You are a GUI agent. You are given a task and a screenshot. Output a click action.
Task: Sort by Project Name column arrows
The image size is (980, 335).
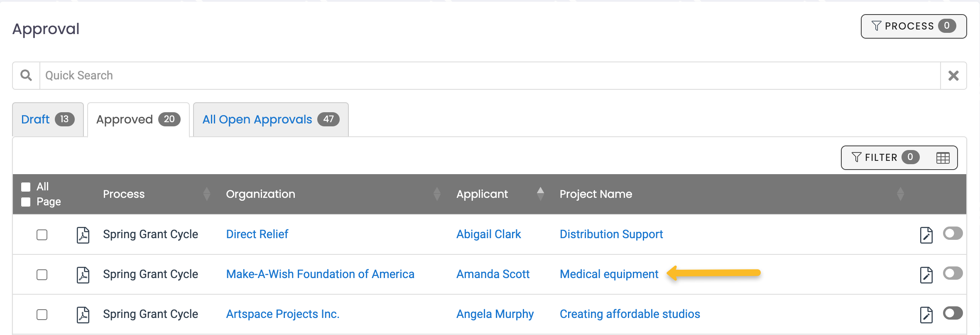click(x=900, y=194)
